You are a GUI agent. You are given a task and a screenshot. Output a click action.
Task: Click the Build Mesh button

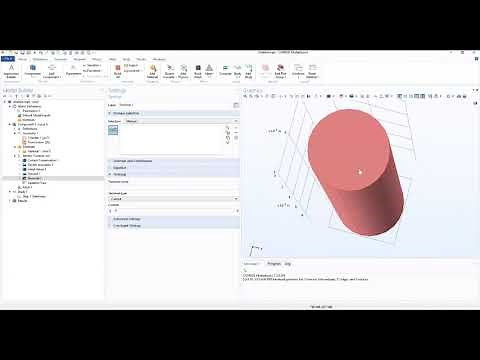click(198, 71)
